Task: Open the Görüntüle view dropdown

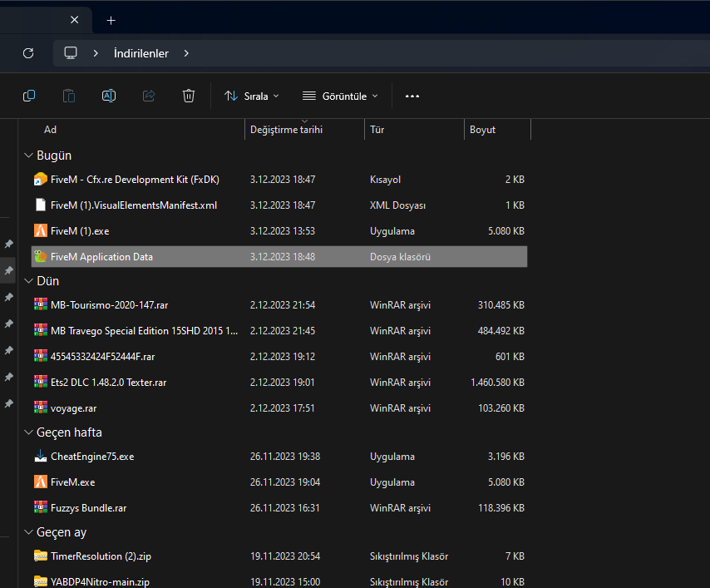Action: tap(340, 96)
